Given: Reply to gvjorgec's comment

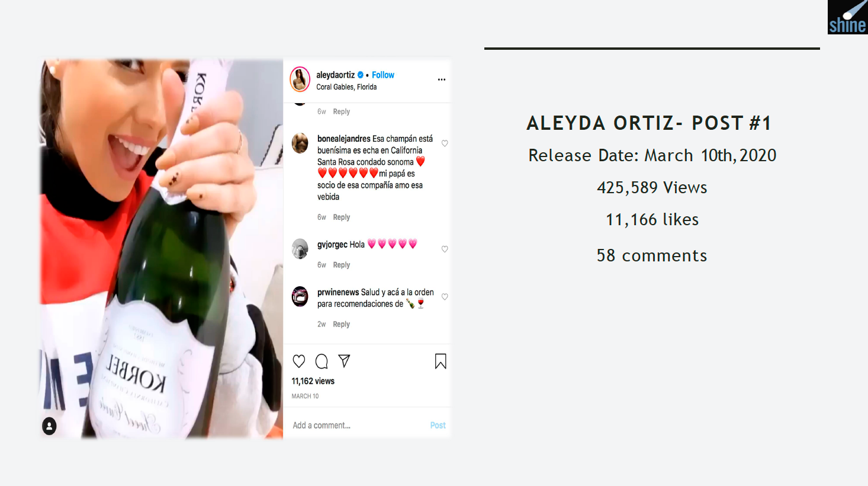Looking at the screenshot, I should [341, 265].
